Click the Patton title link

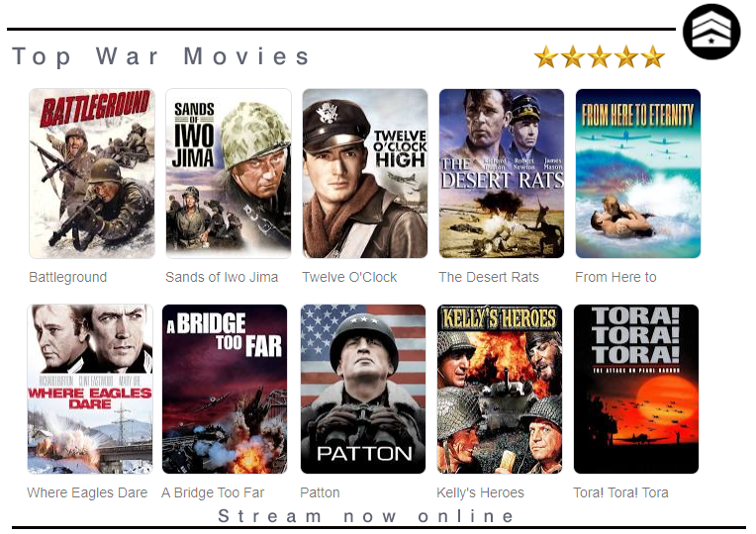[320, 492]
